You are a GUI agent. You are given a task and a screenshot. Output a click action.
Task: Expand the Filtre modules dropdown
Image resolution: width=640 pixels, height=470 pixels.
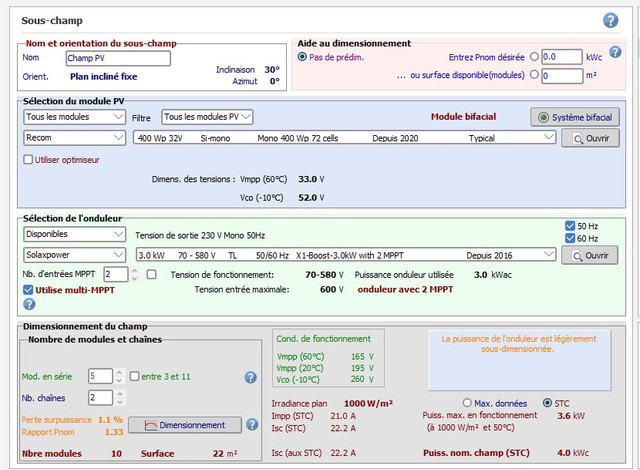pyautogui.click(x=208, y=117)
